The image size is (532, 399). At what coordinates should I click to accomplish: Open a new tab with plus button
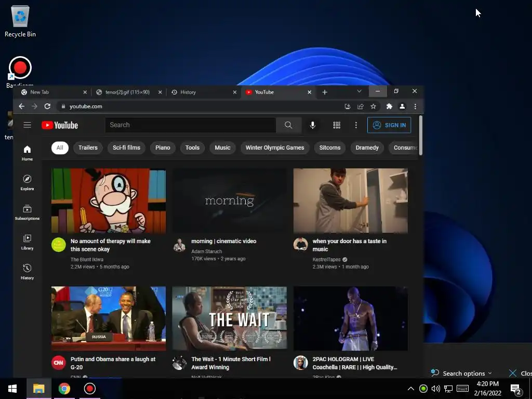(x=325, y=92)
